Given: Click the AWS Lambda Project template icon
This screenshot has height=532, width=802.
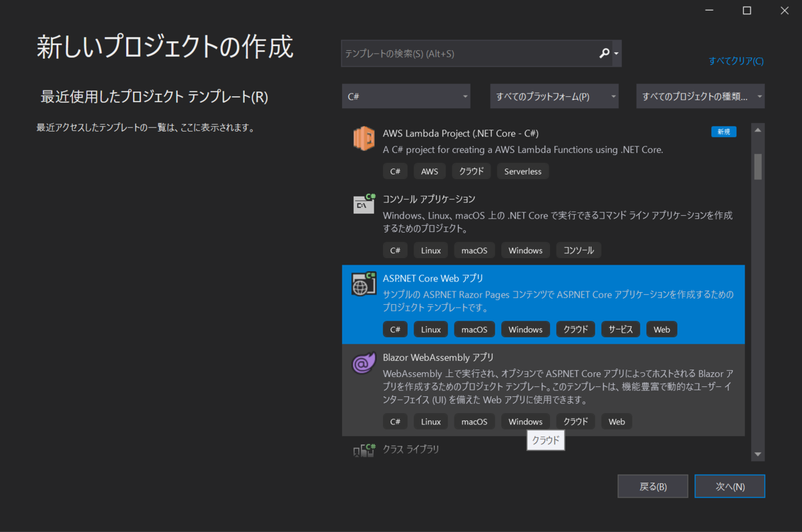Looking at the screenshot, I should pos(364,138).
